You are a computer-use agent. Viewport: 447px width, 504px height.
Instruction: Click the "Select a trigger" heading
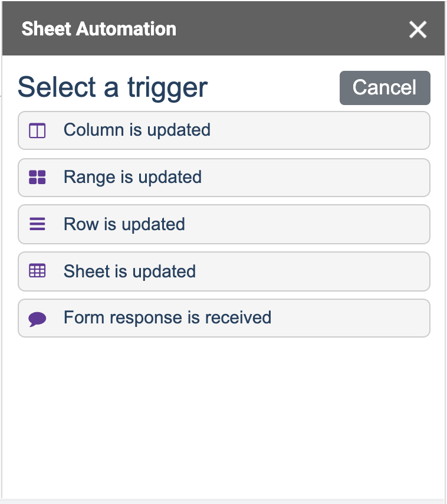point(113,87)
